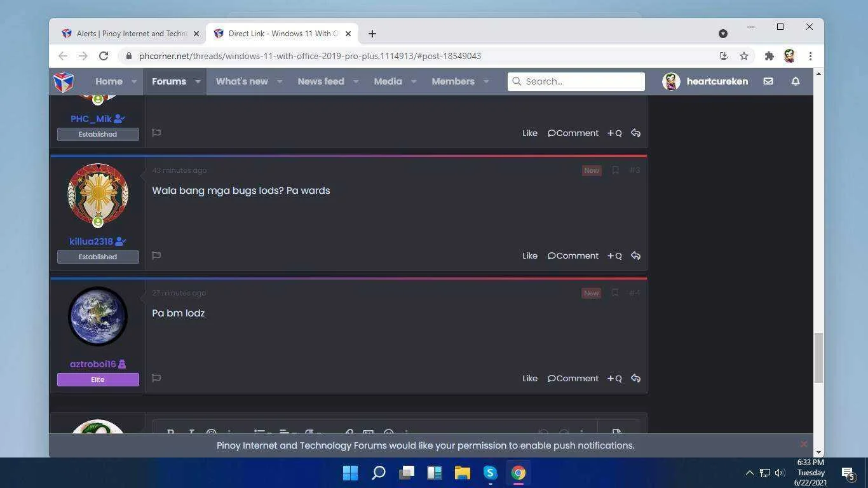Click the report flag on aztroboi16's post
Image resolution: width=868 pixels, height=488 pixels.
coord(156,378)
